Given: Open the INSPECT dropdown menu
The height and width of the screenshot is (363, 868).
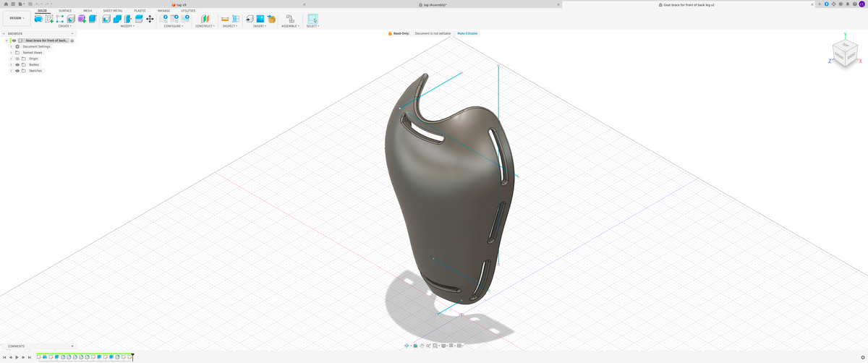Looking at the screenshot, I should (x=230, y=26).
